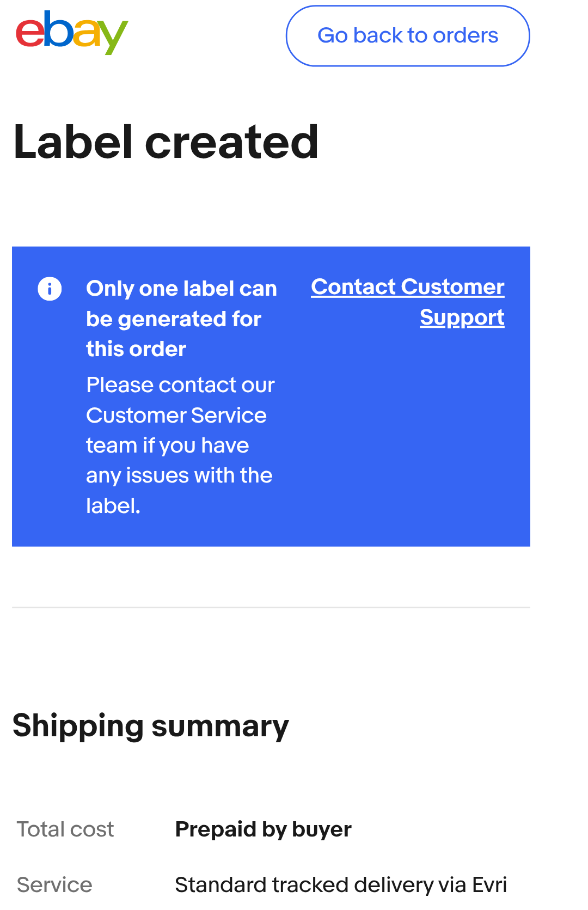Select the Label created heading
Screen dimensions: 588x910
coord(166,142)
